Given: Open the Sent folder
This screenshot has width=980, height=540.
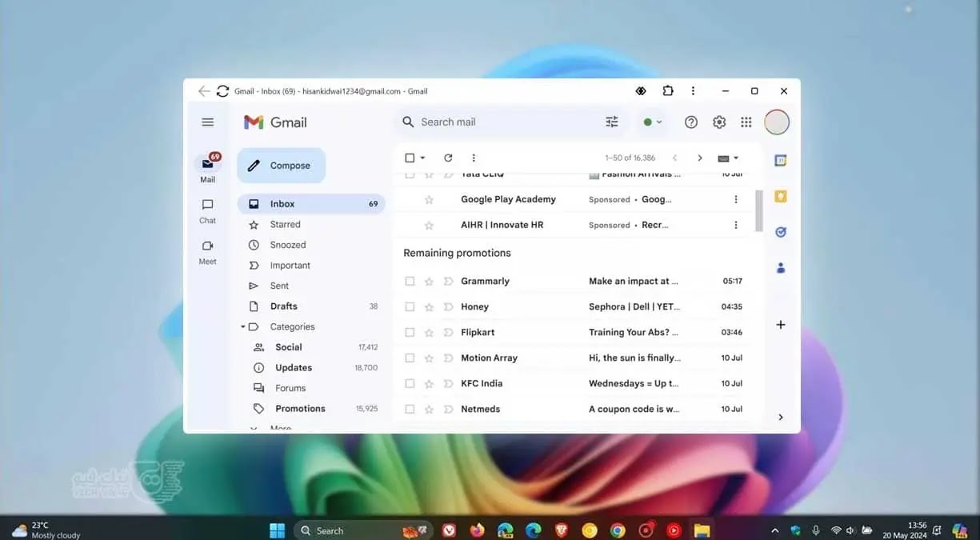Looking at the screenshot, I should (311, 286).
